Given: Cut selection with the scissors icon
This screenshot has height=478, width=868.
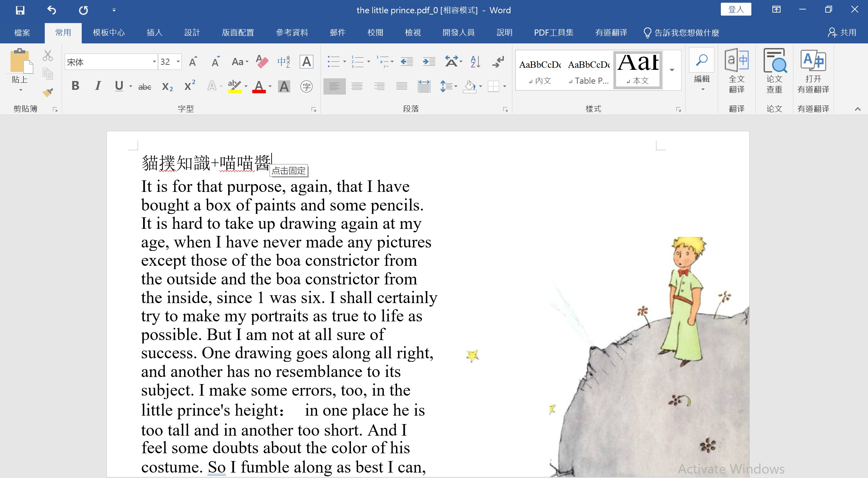Looking at the screenshot, I should (x=48, y=56).
